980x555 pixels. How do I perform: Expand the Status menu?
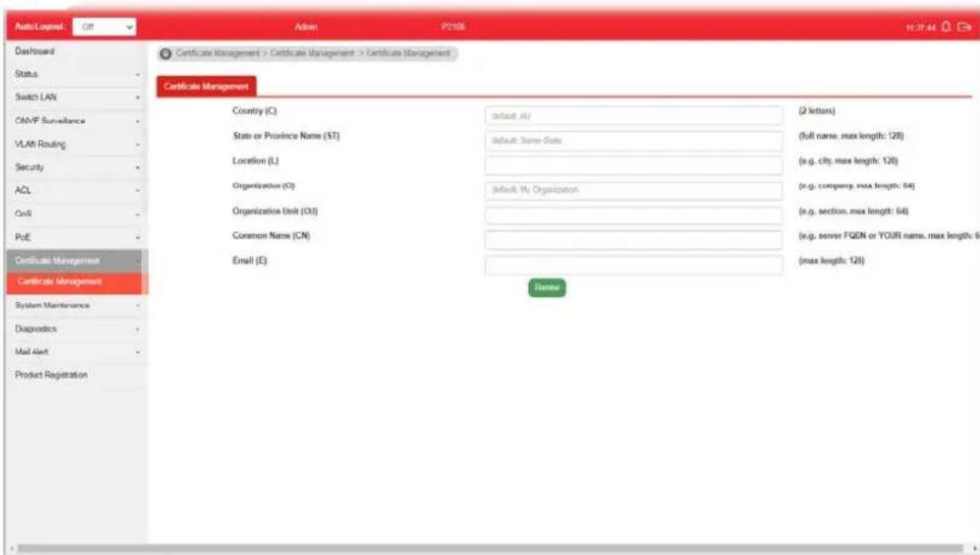[76, 74]
